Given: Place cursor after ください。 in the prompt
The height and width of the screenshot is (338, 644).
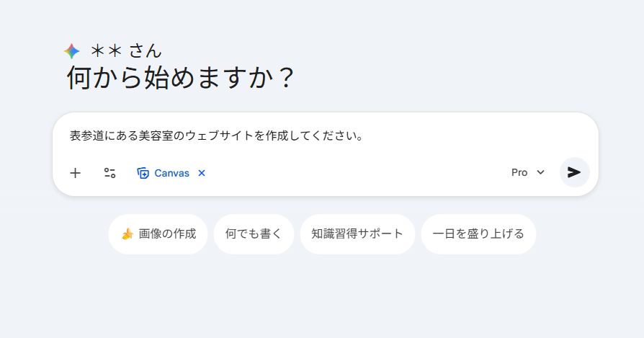Looking at the screenshot, I should point(363,135).
